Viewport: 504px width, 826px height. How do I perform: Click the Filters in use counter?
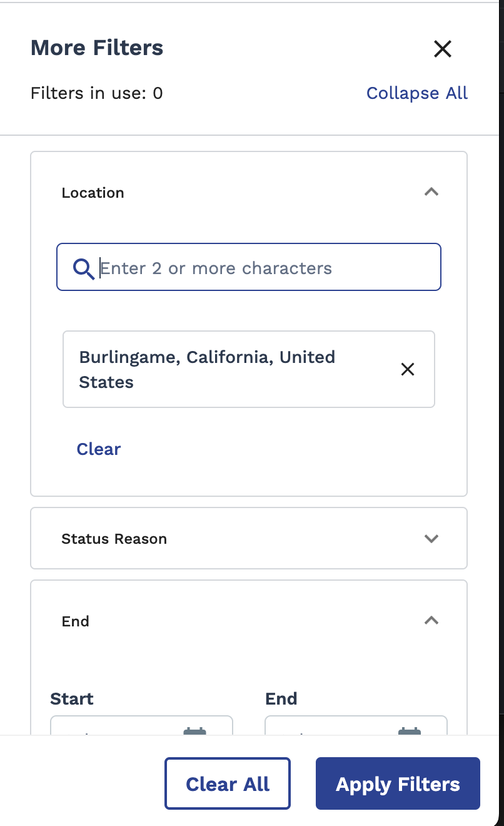coord(96,93)
